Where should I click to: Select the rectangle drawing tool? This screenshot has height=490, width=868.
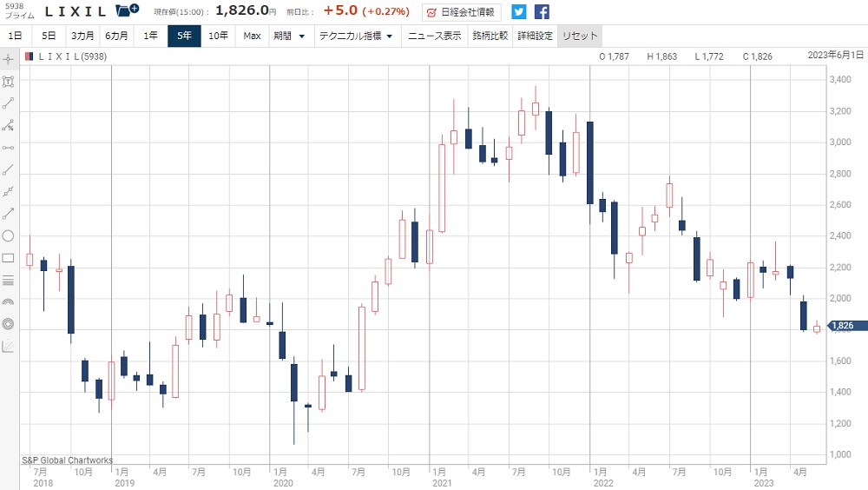[x=8, y=258]
